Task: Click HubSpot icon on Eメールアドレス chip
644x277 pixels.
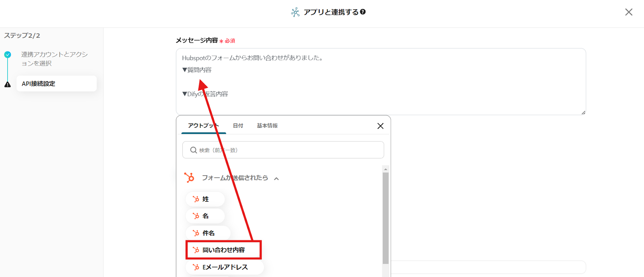Action: [196, 267]
